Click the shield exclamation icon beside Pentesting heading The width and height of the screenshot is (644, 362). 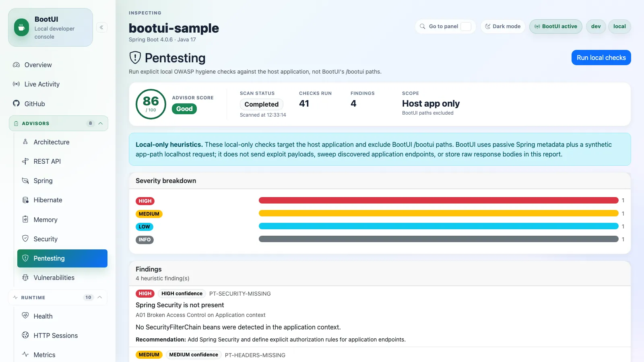pos(135,58)
